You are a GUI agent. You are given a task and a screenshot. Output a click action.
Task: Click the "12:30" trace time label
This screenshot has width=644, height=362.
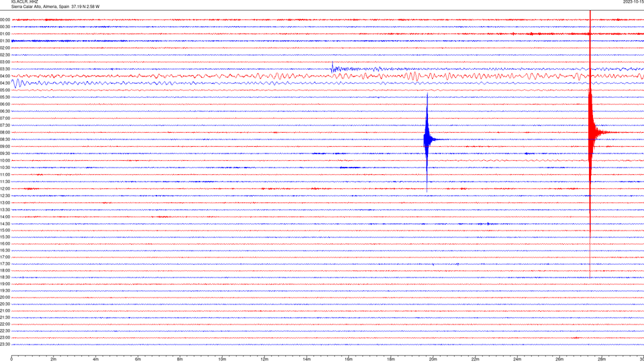[x=5, y=196]
